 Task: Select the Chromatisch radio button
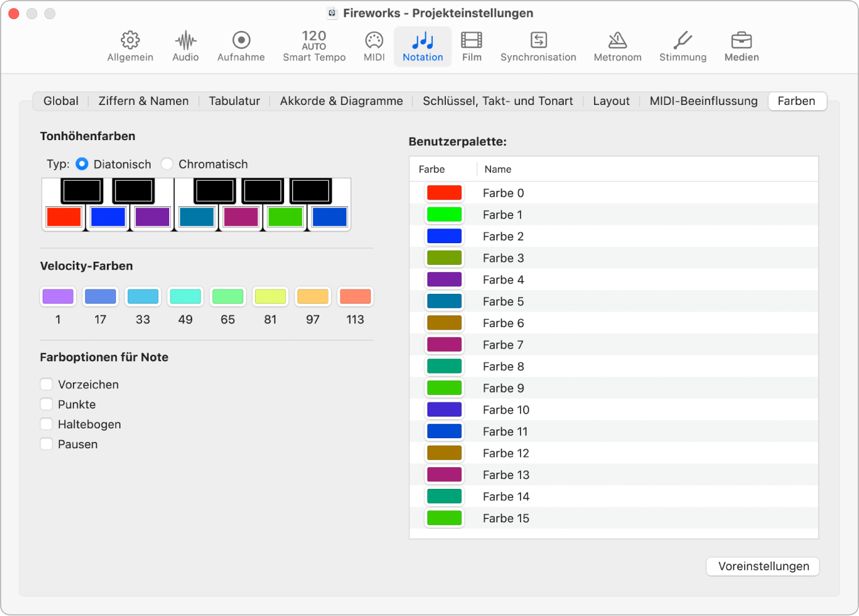coord(167,164)
